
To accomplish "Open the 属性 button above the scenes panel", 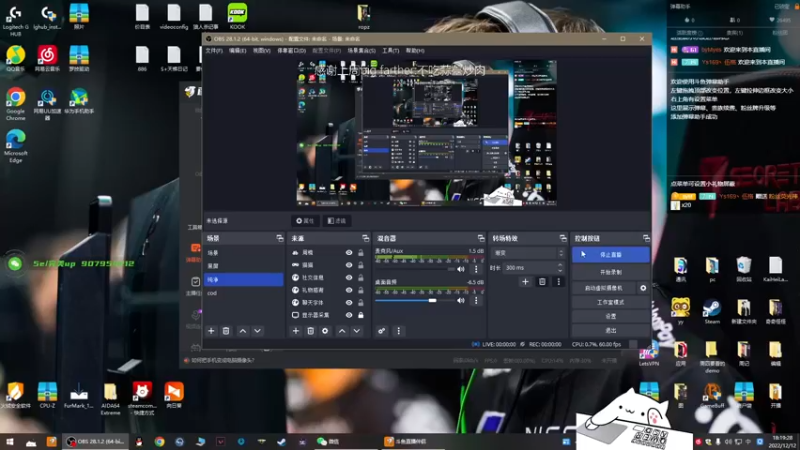I will point(305,221).
